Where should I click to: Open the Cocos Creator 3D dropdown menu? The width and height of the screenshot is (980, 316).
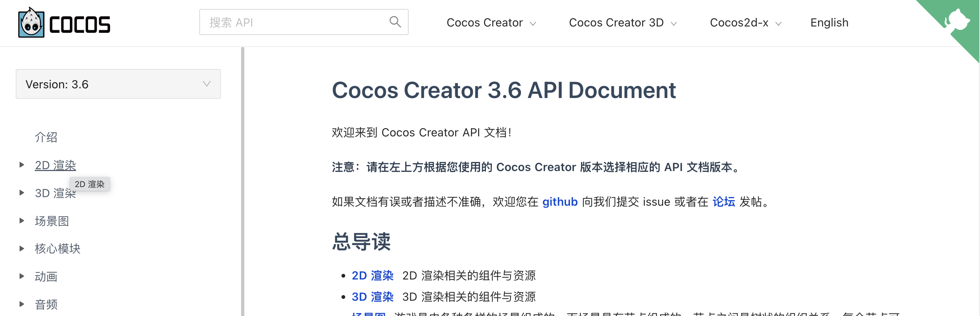point(623,23)
